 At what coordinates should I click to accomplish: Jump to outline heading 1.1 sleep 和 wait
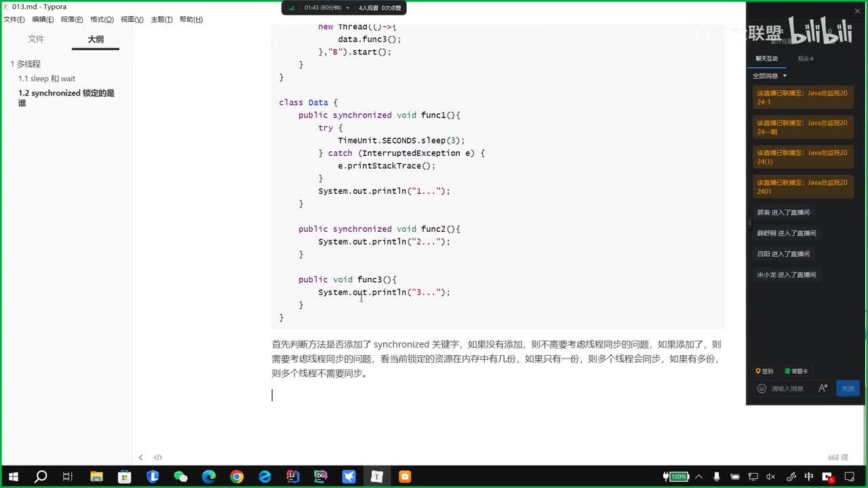[47, 79]
